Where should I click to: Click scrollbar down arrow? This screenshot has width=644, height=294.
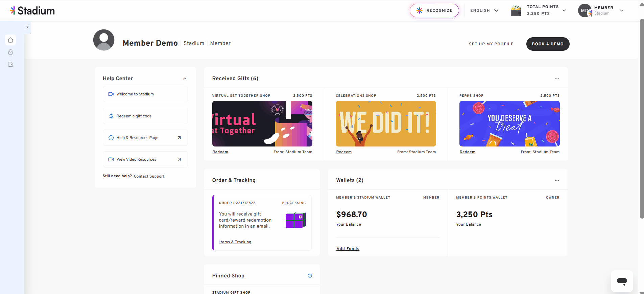(x=642, y=292)
